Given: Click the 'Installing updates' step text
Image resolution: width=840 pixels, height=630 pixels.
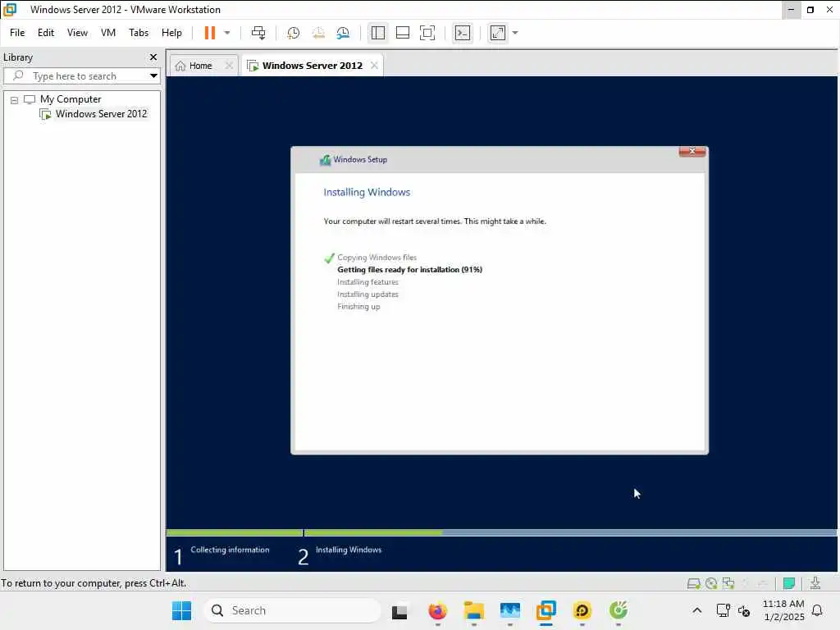Looking at the screenshot, I should click(367, 294).
